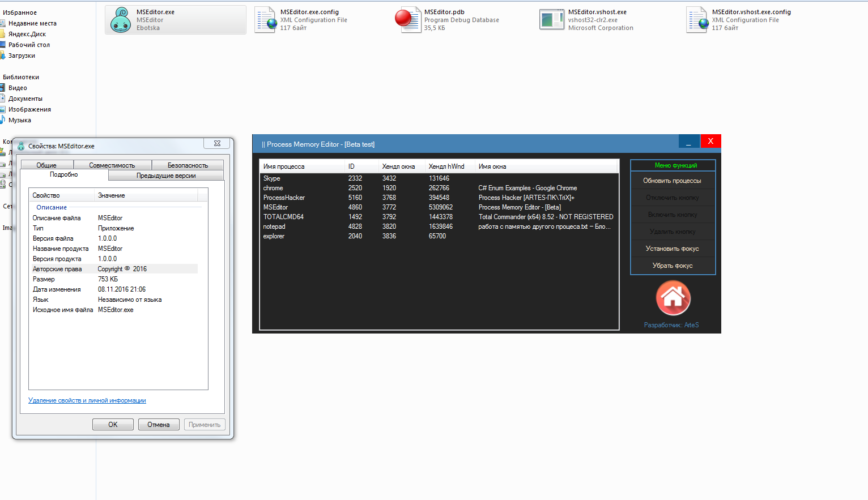Viewport: 868px width, 500px height.
Task: Select the chrome process row
Action: (439, 188)
